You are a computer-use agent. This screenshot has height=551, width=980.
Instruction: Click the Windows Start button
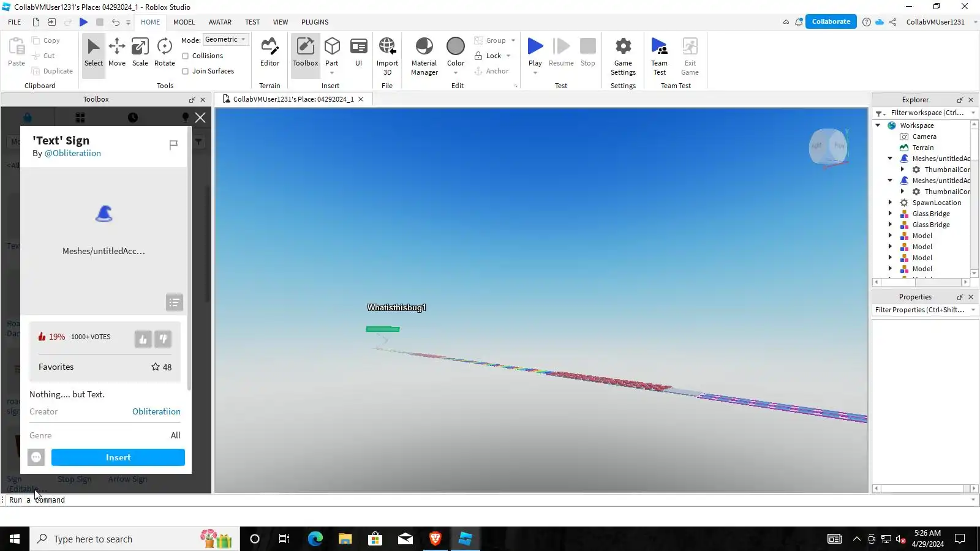tap(15, 539)
